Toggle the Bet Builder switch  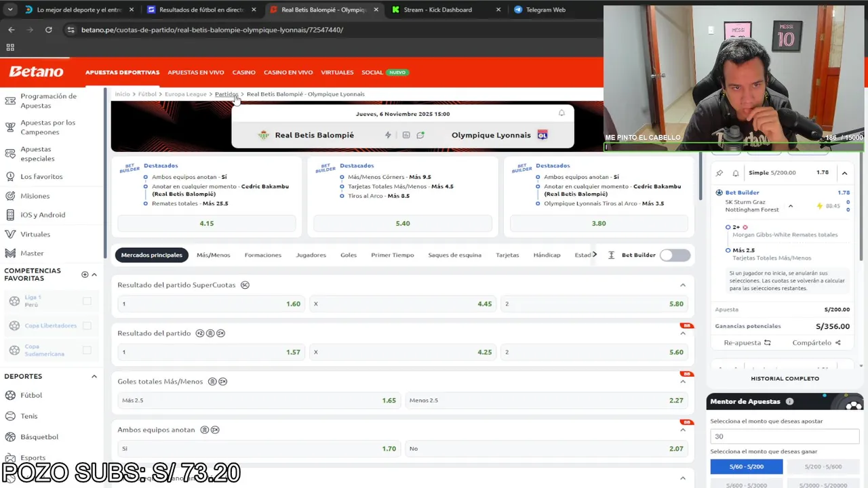pyautogui.click(x=675, y=255)
